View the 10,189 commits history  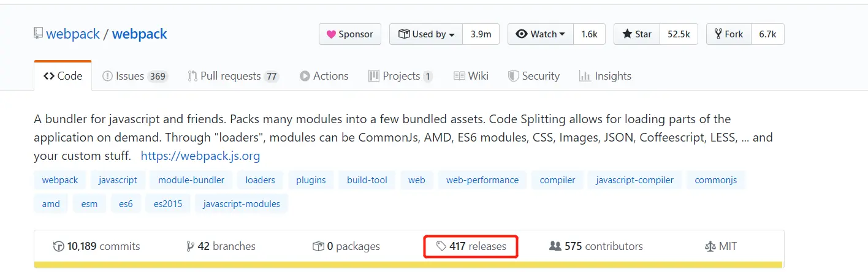[97, 246]
